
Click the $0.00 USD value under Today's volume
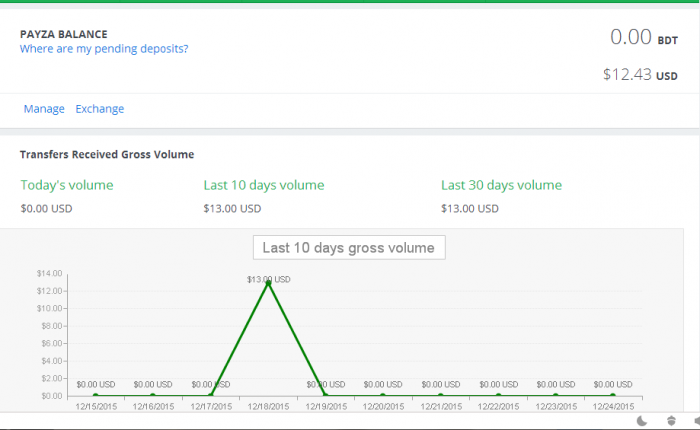46,209
